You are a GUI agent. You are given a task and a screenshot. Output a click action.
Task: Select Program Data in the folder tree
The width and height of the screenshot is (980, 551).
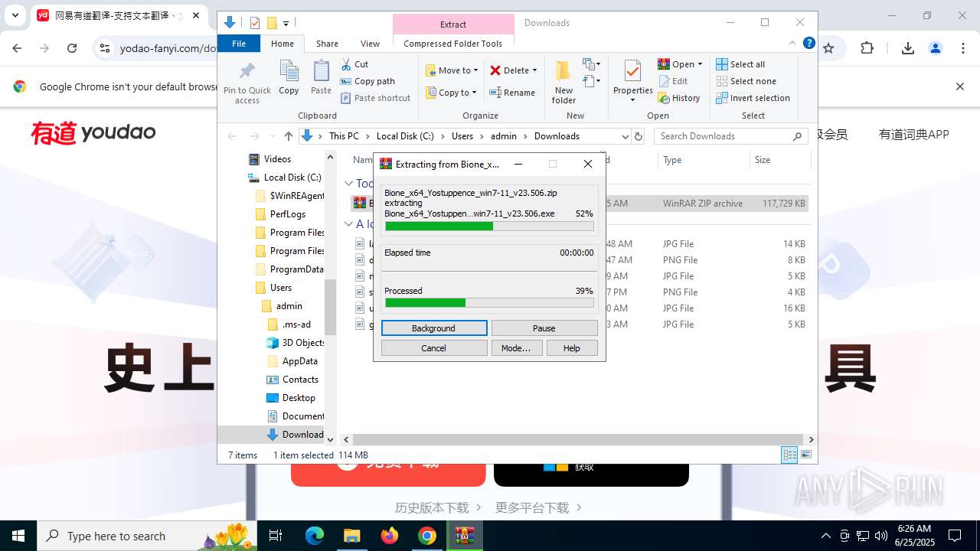pos(289,269)
